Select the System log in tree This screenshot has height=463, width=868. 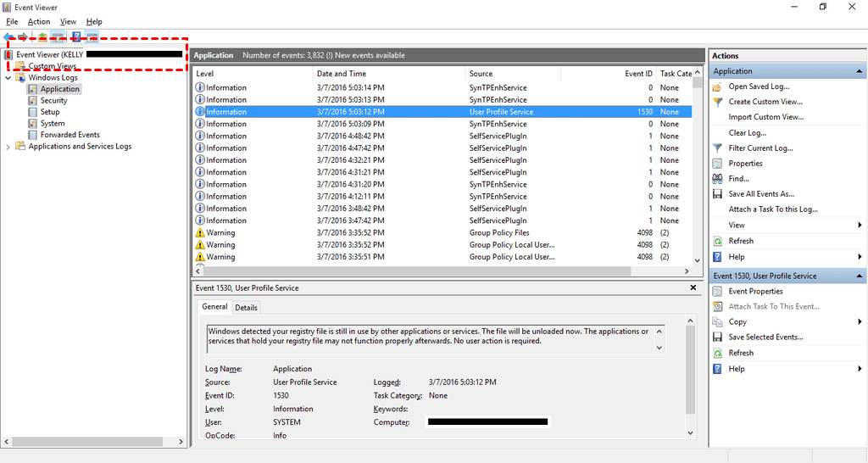[x=53, y=124]
